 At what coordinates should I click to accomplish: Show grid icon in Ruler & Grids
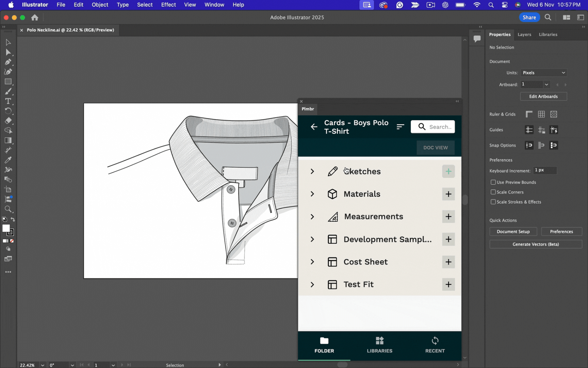pos(541,114)
